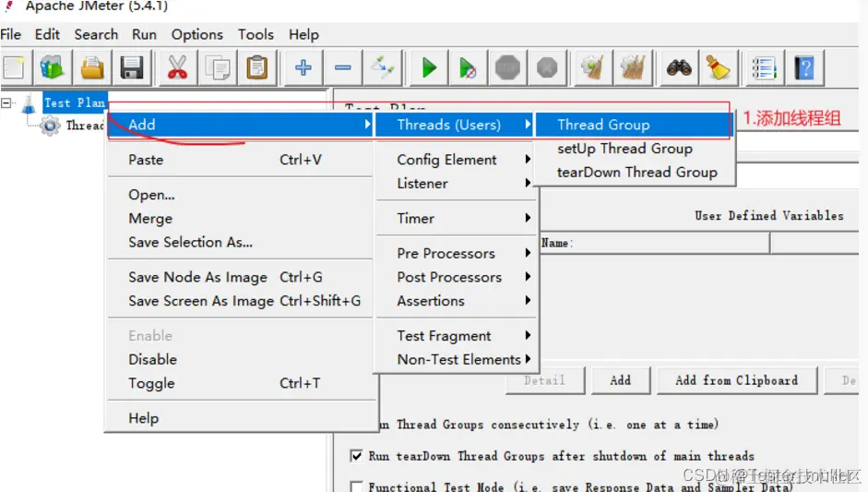Click the Add variable button

point(621,380)
